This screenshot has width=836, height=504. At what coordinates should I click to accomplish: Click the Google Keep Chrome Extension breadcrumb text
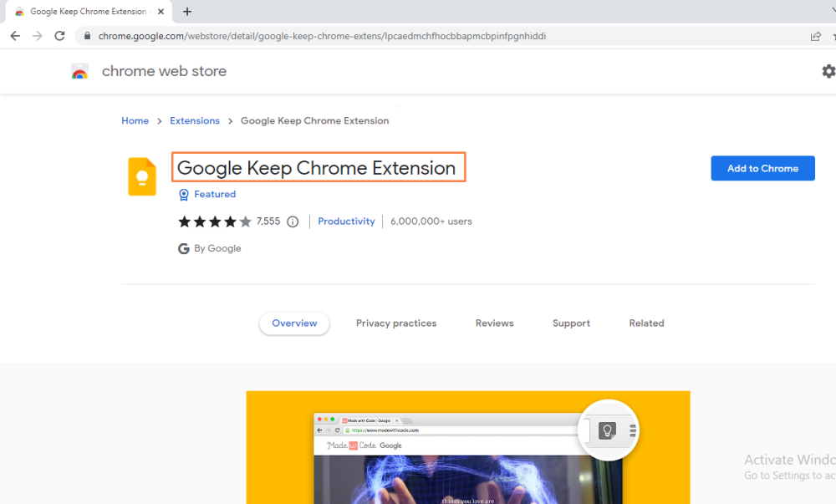pos(314,121)
